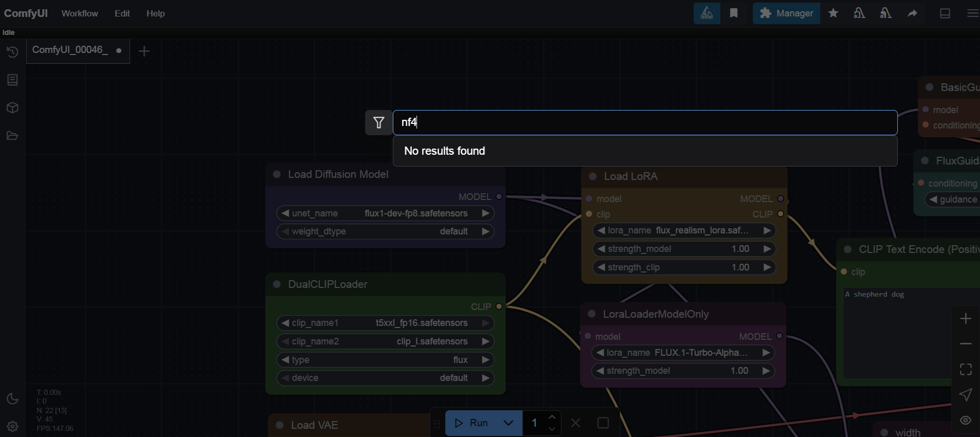Click the filter funnel icon beside search
This screenshot has width=980, height=437.
coord(378,123)
